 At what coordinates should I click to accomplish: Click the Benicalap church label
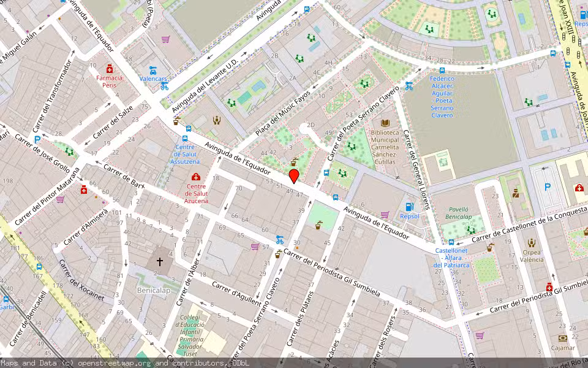click(154, 290)
